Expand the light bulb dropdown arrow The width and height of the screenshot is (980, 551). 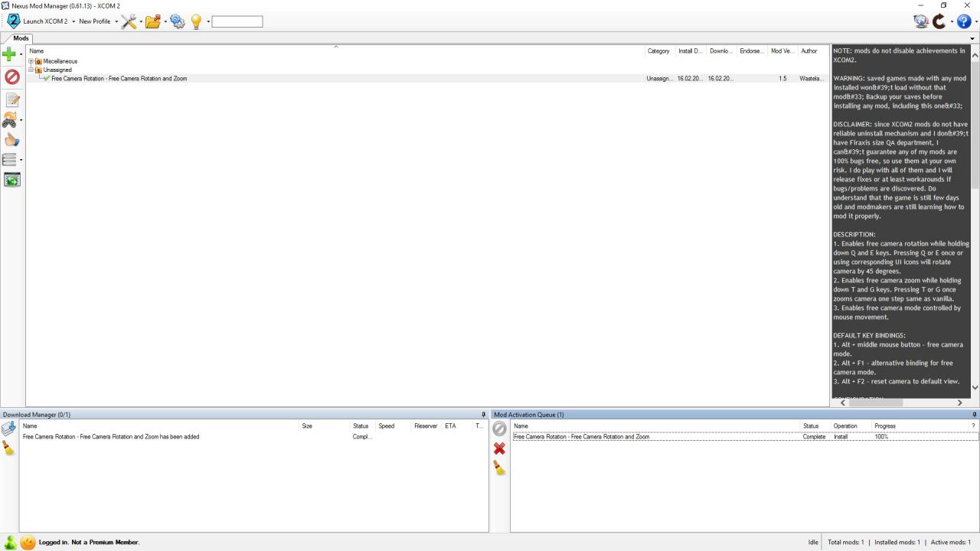(207, 21)
